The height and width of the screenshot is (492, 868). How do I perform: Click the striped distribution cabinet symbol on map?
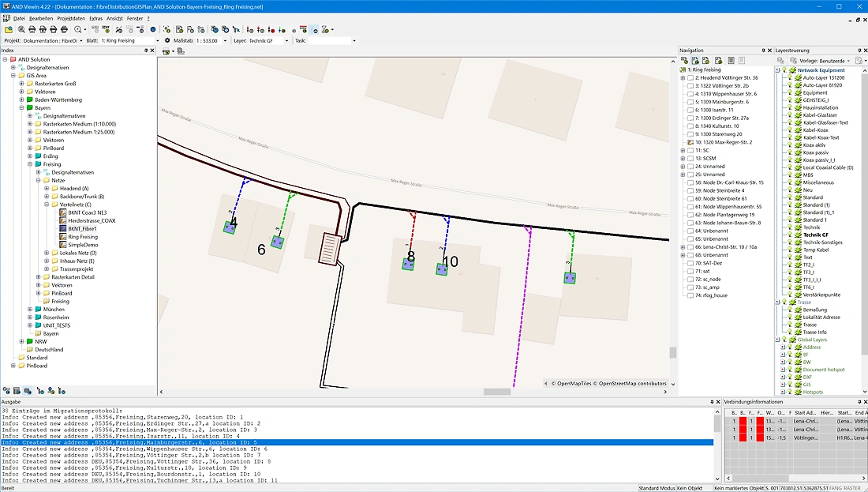pyautogui.click(x=330, y=249)
